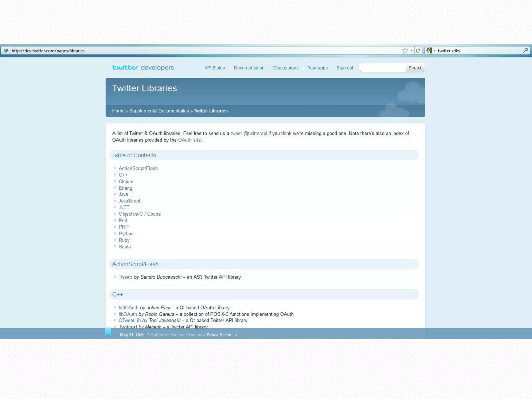The width and height of the screenshot is (532, 399).
Task: Open the Documentation menu item
Action: 249,68
